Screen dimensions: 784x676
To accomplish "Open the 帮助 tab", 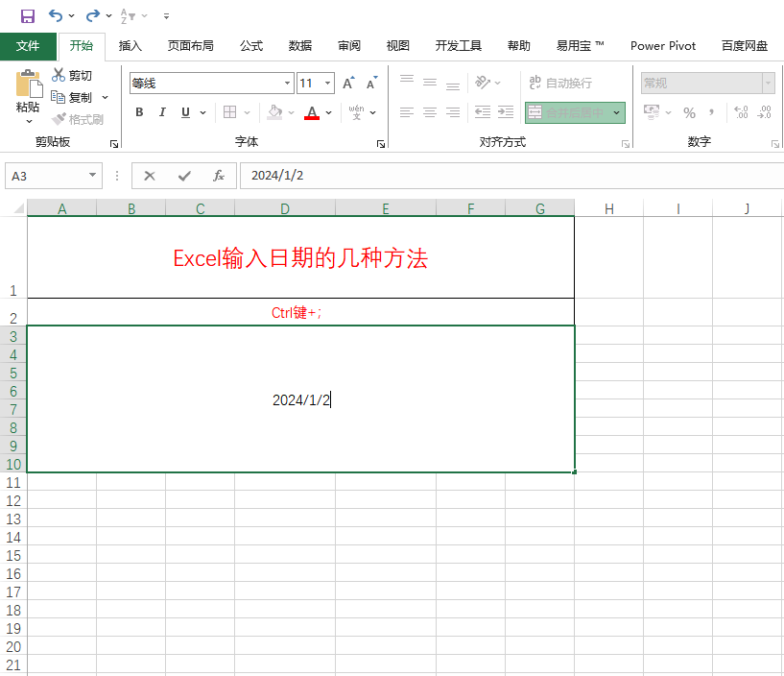I will [x=518, y=46].
